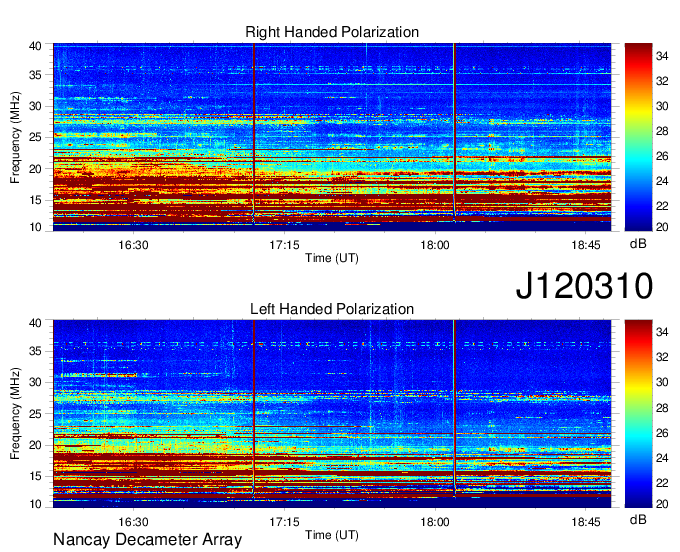Click the 17:15 tick label on bottom plot
The width and height of the screenshot is (680, 552).
(x=284, y=522)
